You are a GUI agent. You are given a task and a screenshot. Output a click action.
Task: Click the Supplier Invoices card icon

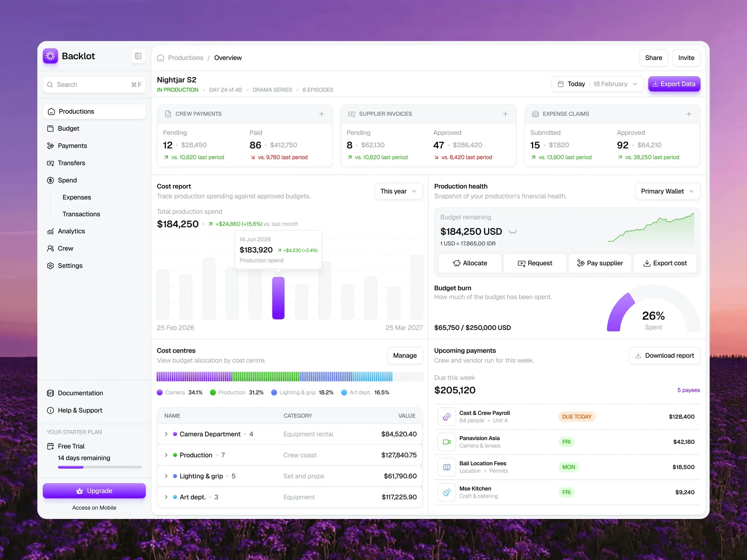tap(351, 114)
